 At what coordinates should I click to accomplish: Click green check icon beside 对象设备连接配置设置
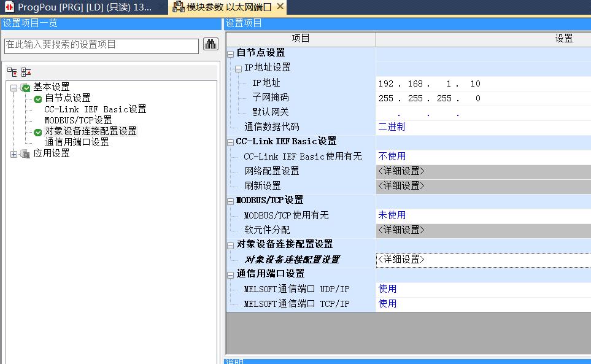pos(38,132)
